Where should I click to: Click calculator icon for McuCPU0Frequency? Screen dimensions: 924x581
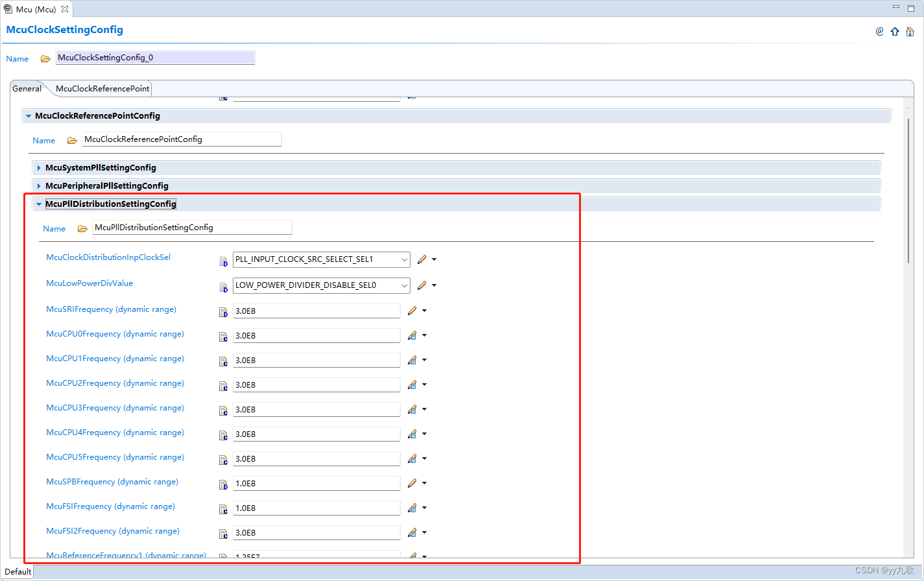click(412, 336)
